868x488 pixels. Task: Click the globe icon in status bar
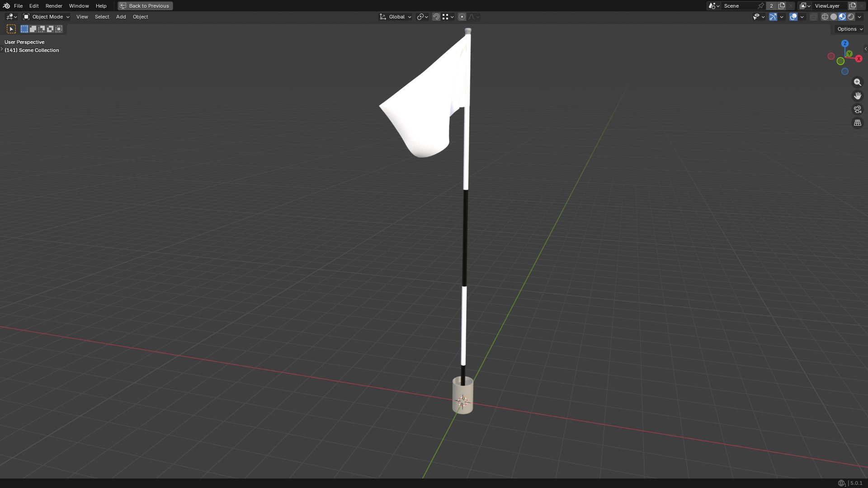pyautogui.click(x=841, y=483)
